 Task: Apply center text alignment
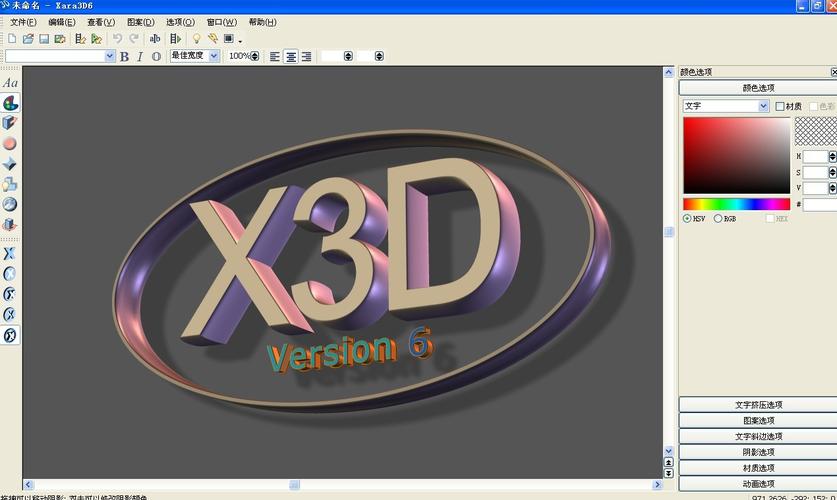[291, 56]
